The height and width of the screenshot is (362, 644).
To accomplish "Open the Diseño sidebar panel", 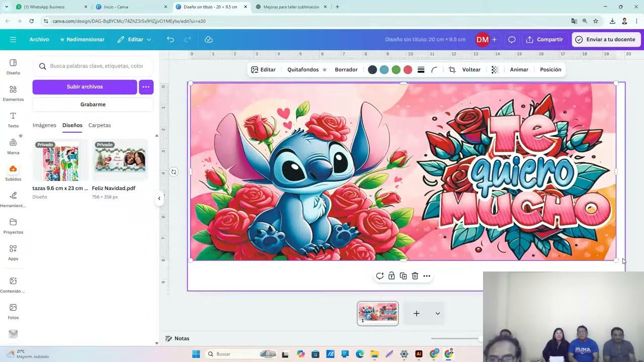I will click(13, 66).
